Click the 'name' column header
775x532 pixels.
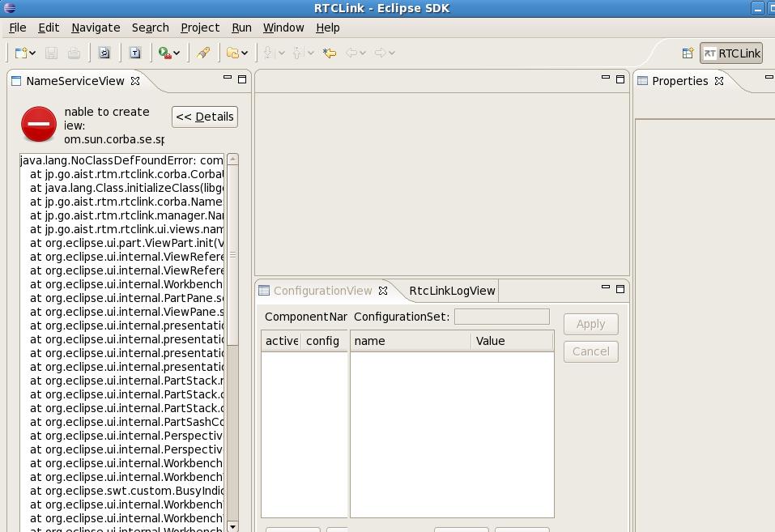411,341
